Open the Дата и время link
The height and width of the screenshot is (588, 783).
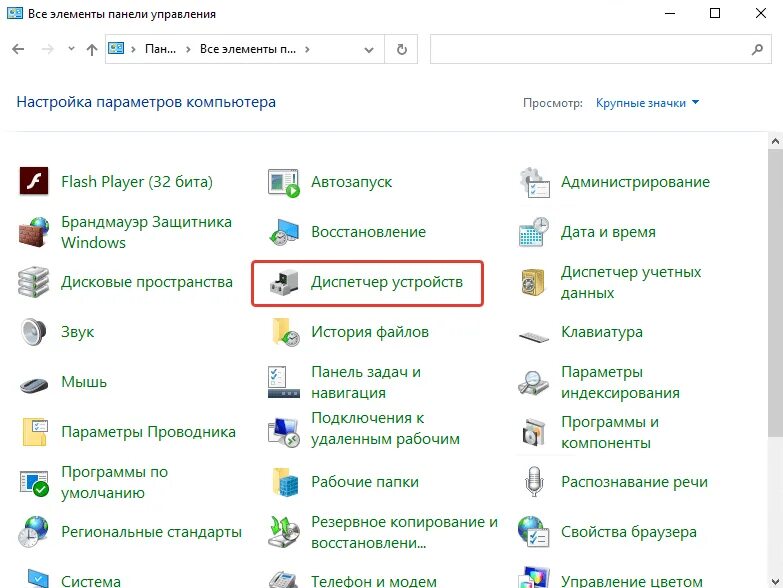click(608, 232)
